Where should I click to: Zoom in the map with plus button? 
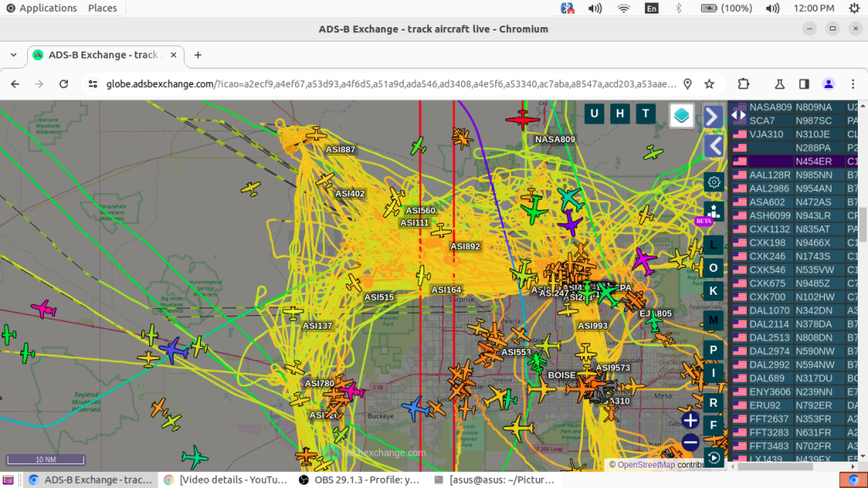pos(690,420)
